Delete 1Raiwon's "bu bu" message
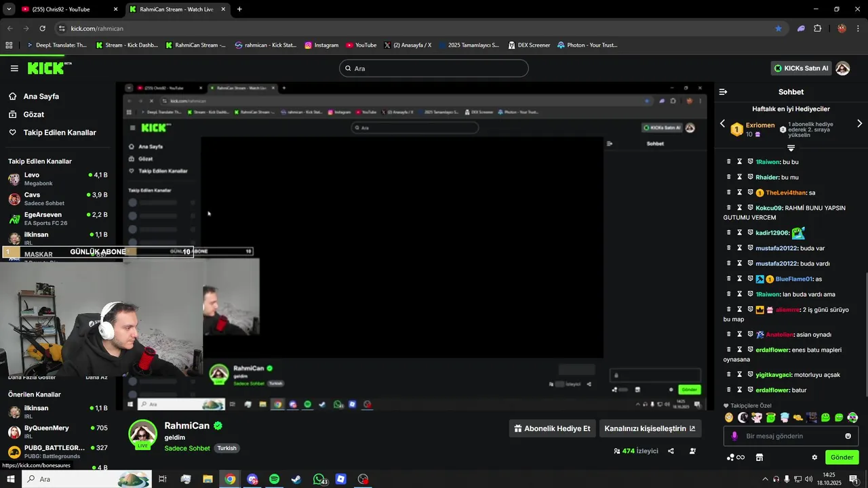The width and height of the screenshot is (868, 488). (x=729, y=162)
